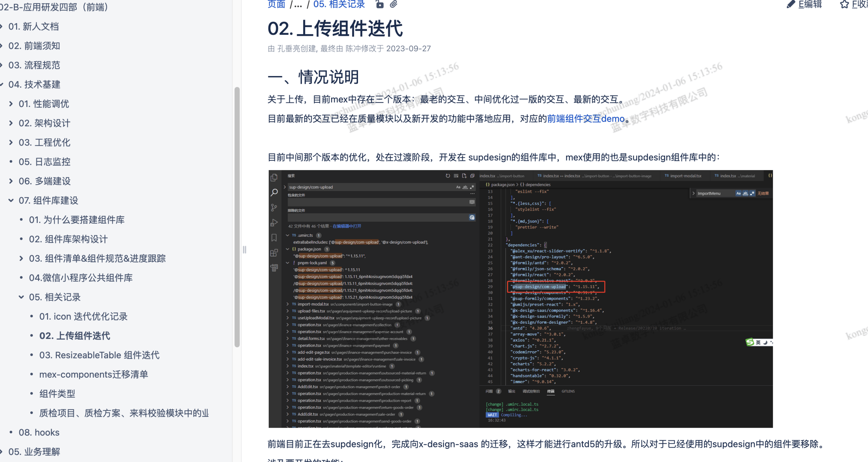Click the pencil Edit button

[804, 5]
